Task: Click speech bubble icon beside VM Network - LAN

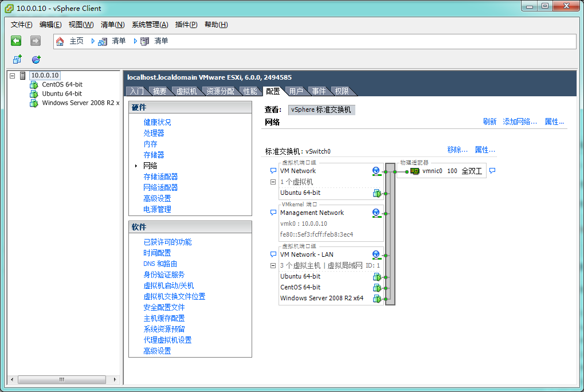Action: click(x=273, y=254)
